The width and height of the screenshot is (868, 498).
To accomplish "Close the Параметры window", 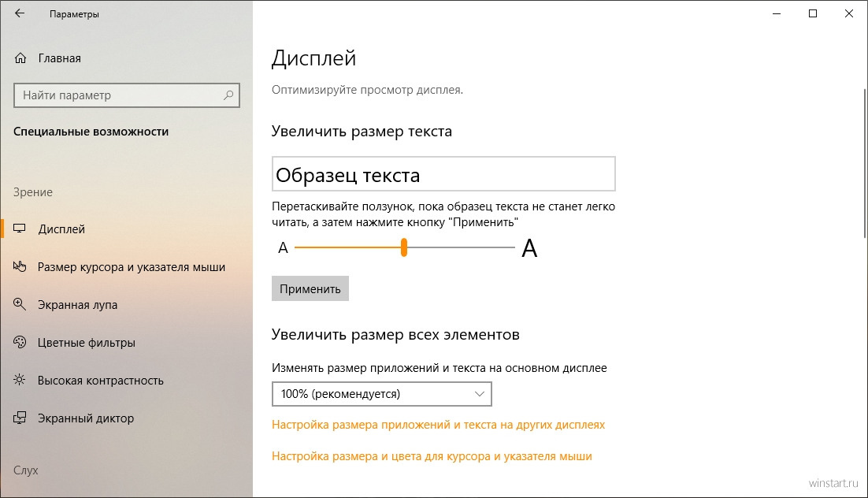I will (848, 13).
